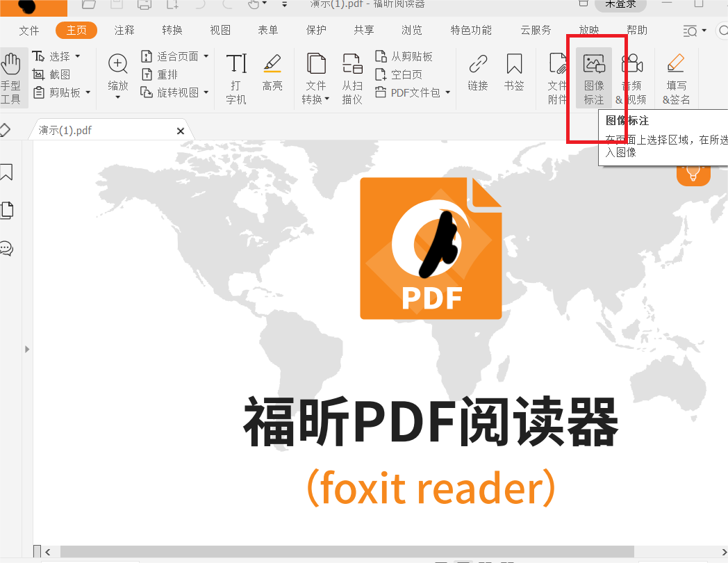Toggle the 重排 reflow view
The height and width of the screenshot is (563, 728).
pos(165,74)
